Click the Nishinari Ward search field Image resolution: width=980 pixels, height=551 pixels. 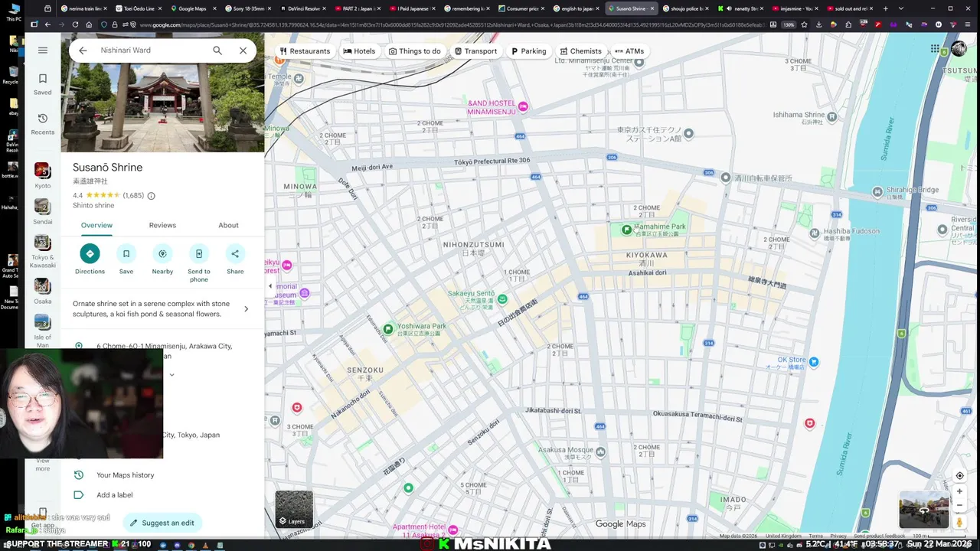(152, 51)
